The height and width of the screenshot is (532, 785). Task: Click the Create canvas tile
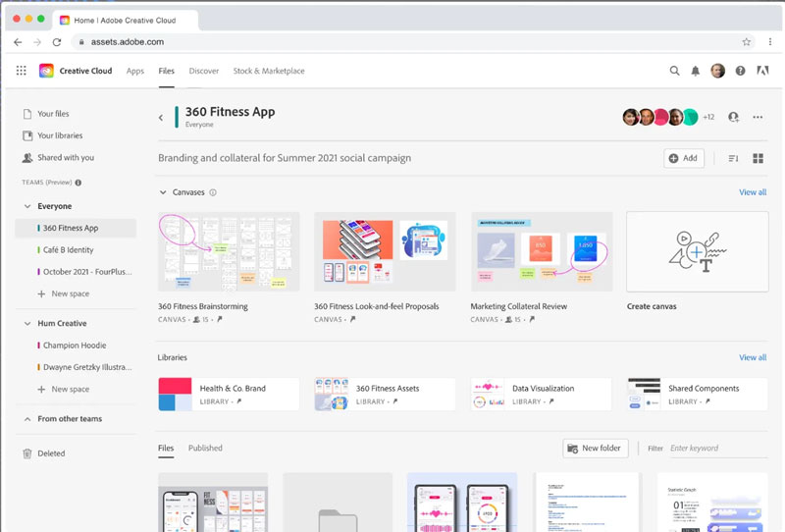tap(698, 251)
